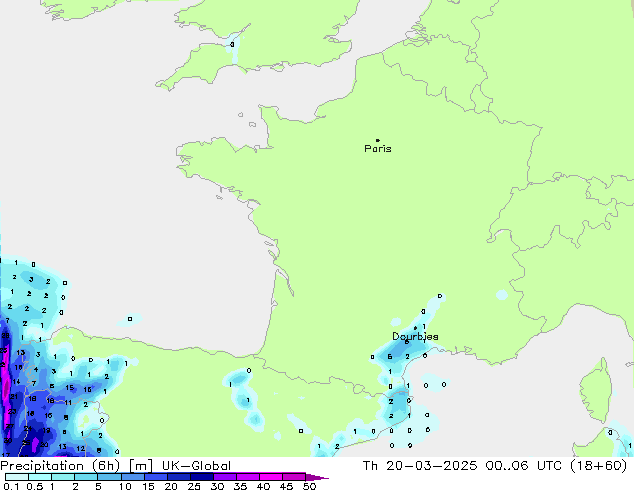
Task: Pick the legend swatch between 5 and 10
Action: (x=109, y=477)
